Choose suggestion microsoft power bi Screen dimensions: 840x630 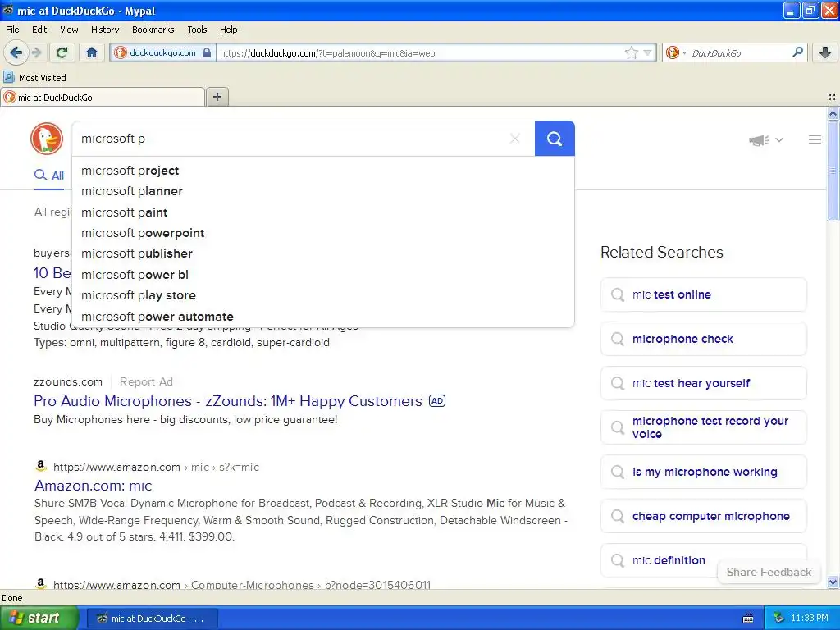[x=323, y=274]
